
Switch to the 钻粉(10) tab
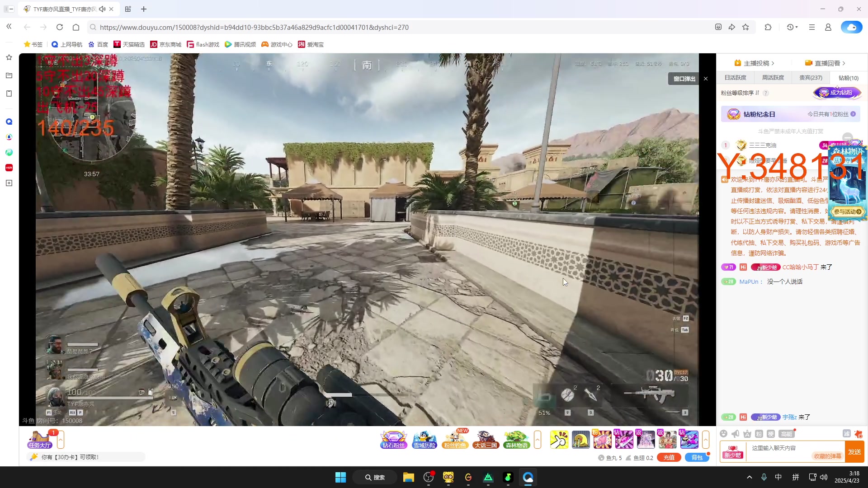click(x=849, y=78)
